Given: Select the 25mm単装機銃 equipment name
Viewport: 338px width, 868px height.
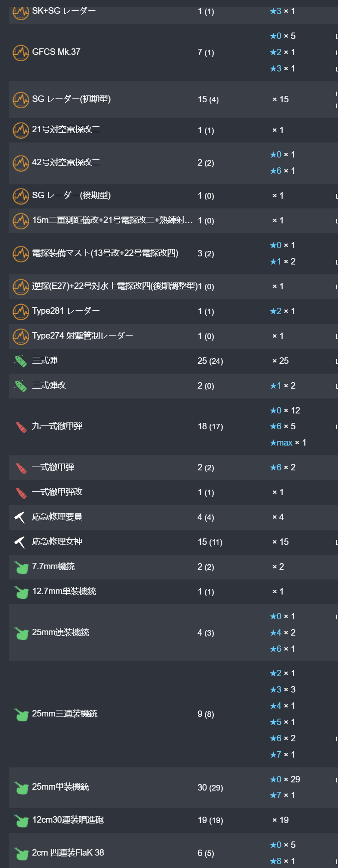Looking at the screenshot, I should click(x=60, y=787).
